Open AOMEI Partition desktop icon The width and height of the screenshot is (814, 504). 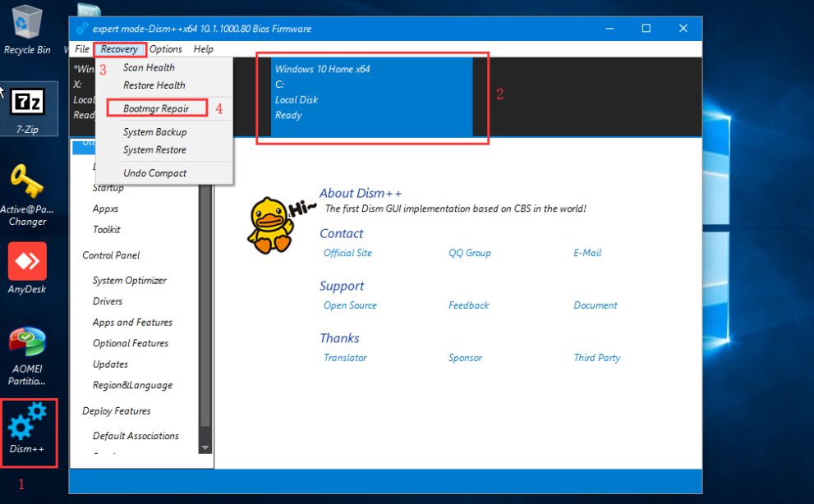[27, 356]
